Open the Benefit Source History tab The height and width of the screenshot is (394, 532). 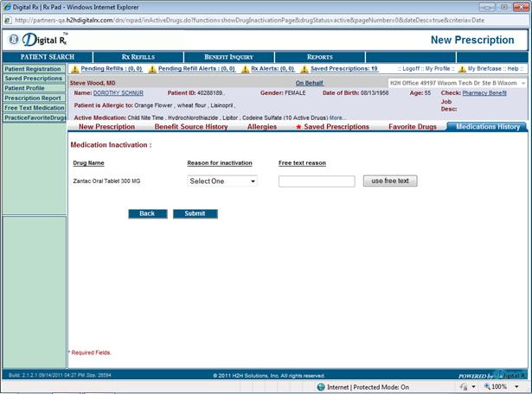191,127
